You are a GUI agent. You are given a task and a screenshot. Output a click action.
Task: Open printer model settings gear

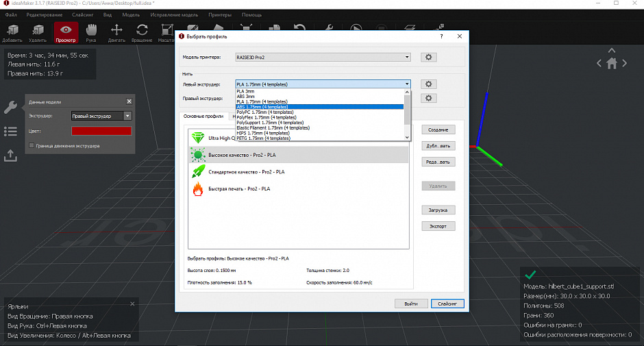(428, 57)
